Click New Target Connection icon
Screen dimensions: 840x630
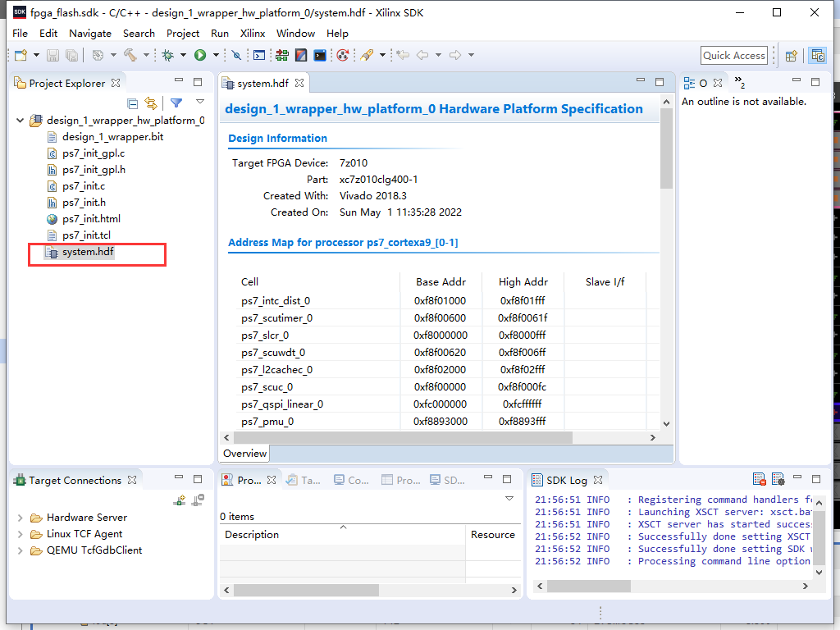click(180, 500)
